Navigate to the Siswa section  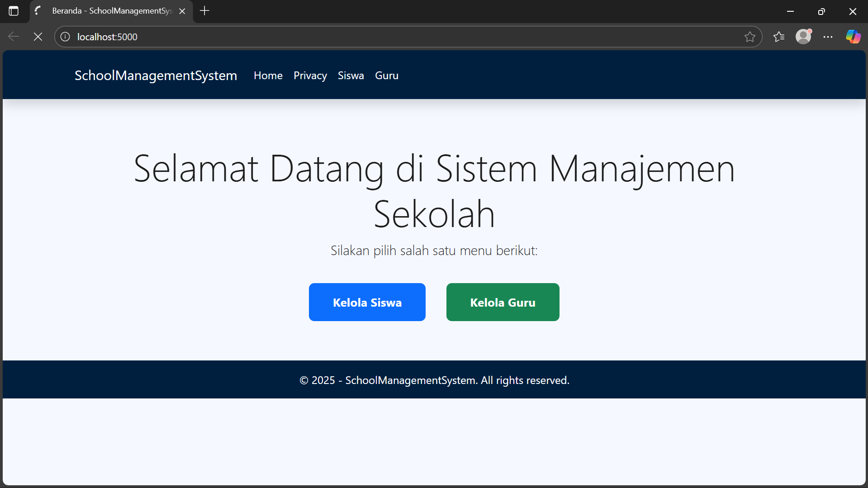point(351,76)
